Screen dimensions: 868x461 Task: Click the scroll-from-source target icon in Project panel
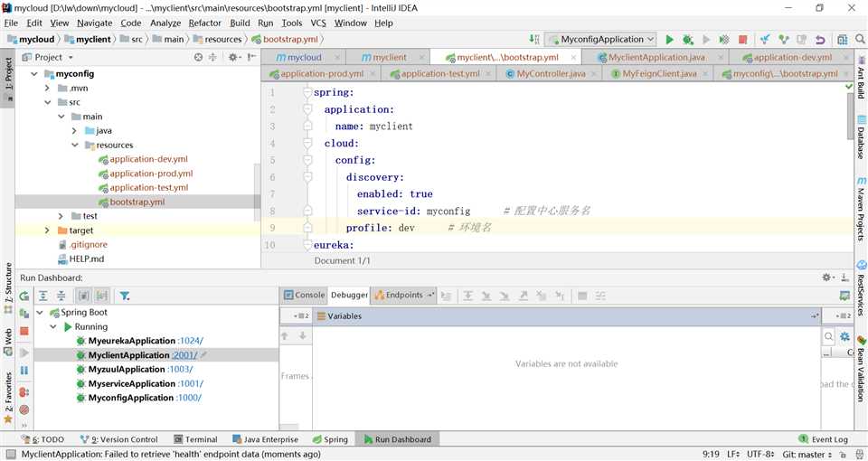pyautogui.click(x=198, y=57)
